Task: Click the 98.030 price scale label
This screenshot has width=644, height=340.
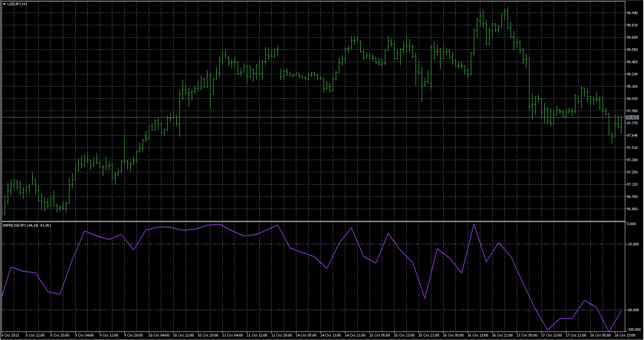Action: (632, 99)
